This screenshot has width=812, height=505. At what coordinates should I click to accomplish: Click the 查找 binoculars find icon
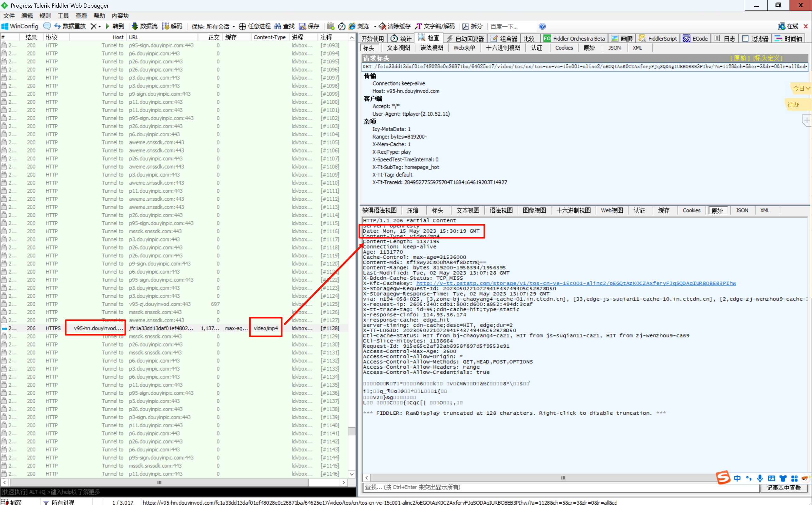pyautogui.click(x=278, y=26)
